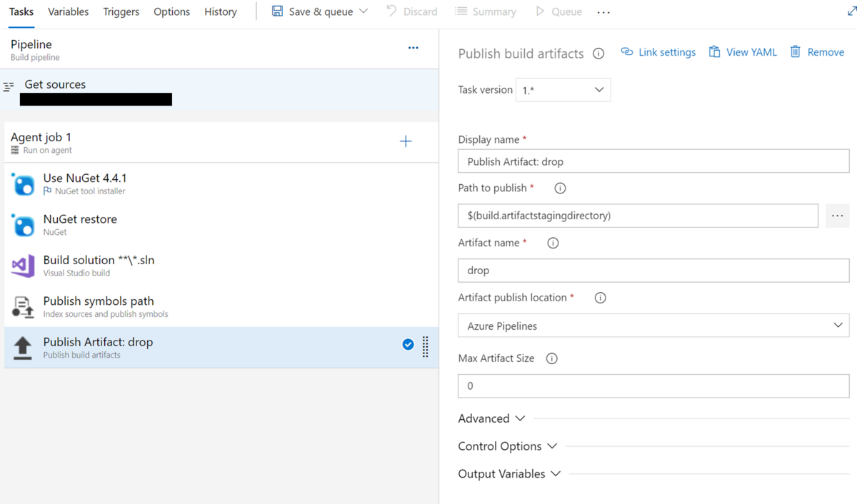The width and height of the screenshot is (857, 504).
Task: Add a task to Agent job 1
Action: tap(406, 141)
